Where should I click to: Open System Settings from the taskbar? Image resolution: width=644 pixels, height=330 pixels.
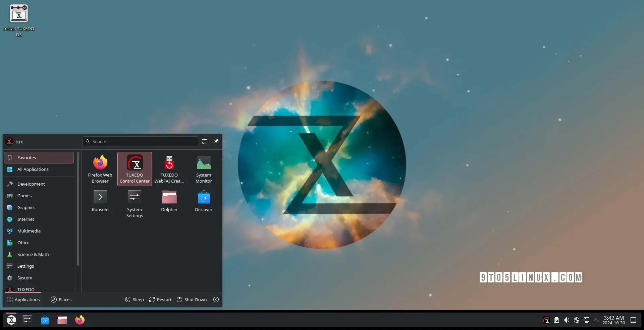[28, 320]
